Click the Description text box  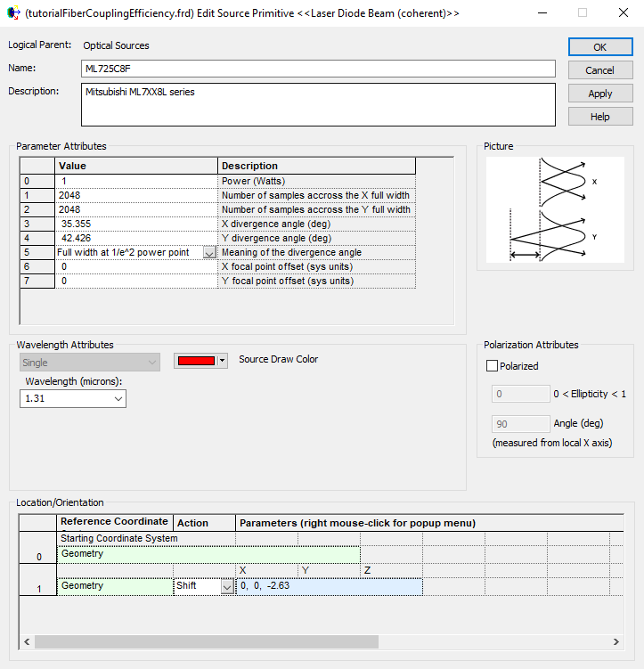pos(318,104)
